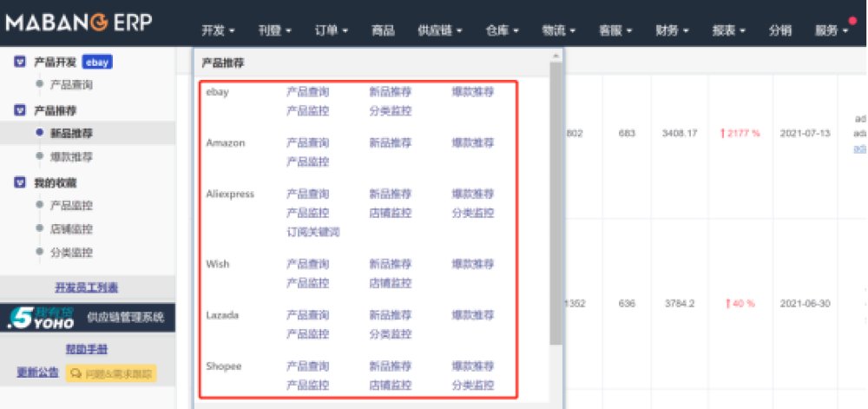This screenshot has height=409, width=868.
Task: Select 店铺监控 in the left sidebar
Action: pos(71,228)
